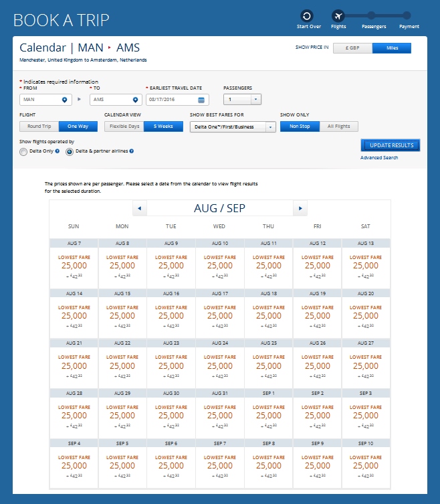Show All Flights instead of Non Stop
440x504 pixels.
(338, 127)
